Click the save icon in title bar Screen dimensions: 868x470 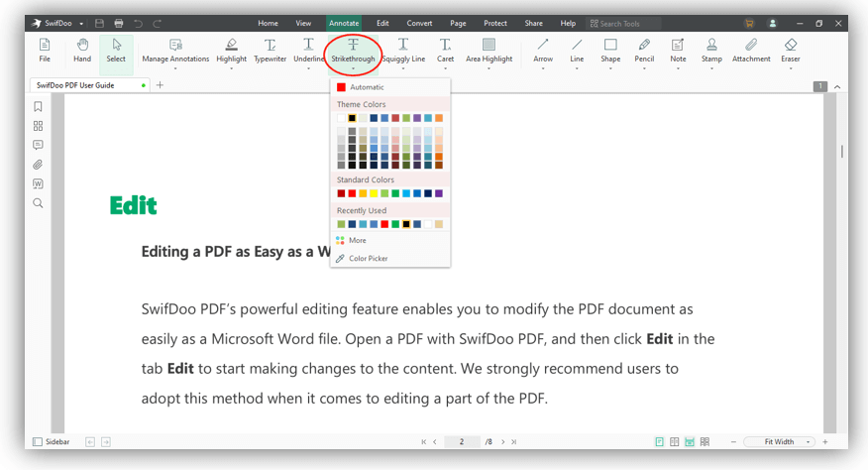coord(100,23)
